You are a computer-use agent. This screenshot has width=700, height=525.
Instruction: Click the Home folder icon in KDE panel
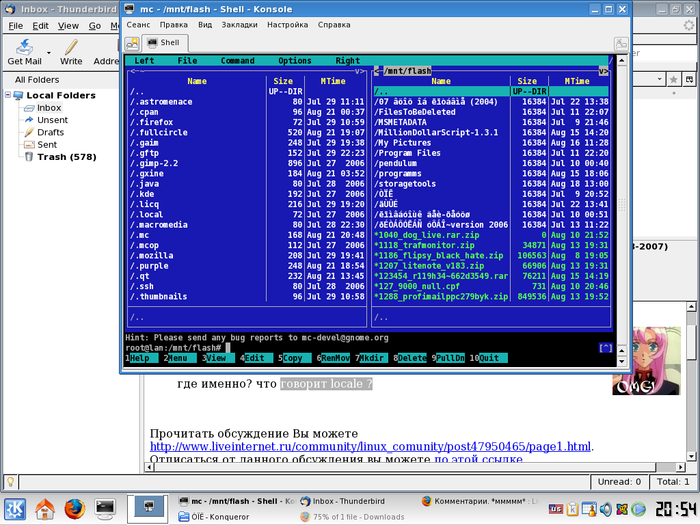45,509
